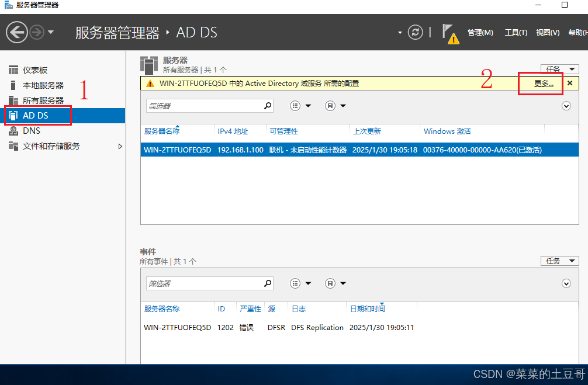
Task: Sort events by 日志 column
Action: [x=299, y=309]
